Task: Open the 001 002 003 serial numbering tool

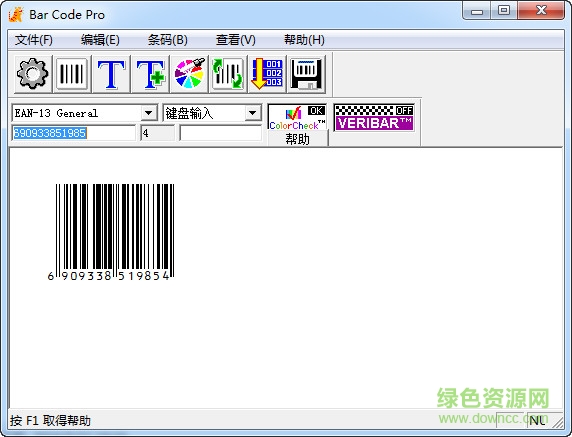Action: coord(267,74)
